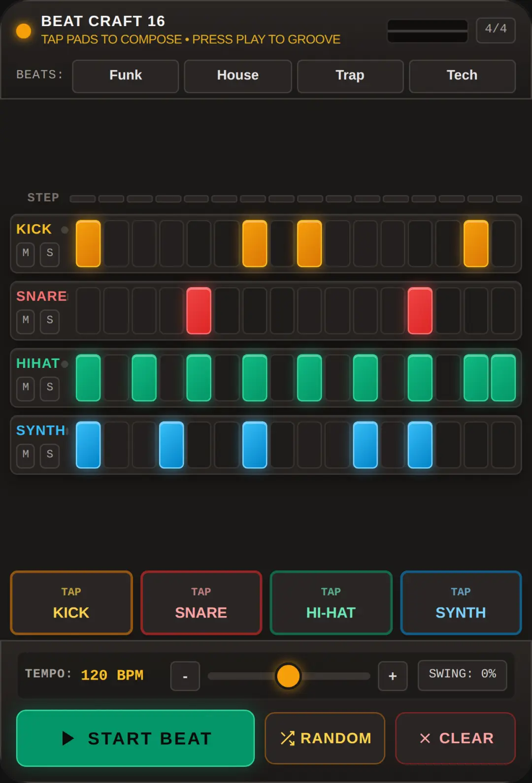Mute the HIHAT track
This screenshot has width=532, height=783.
point(26,389)
